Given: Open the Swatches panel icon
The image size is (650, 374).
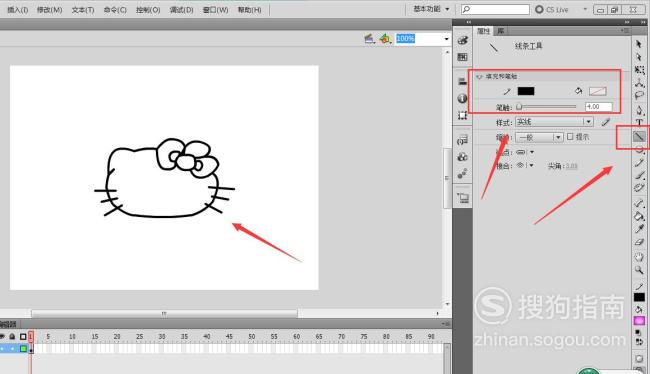Looking at the screenshot, I should click(x=463, y=57).
